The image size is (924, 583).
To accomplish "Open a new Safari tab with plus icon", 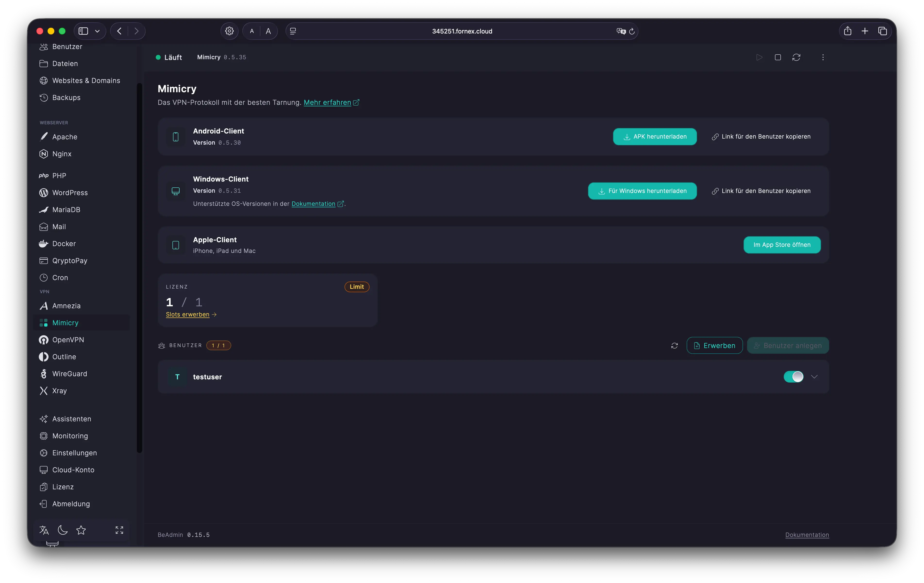I will 865,31.
